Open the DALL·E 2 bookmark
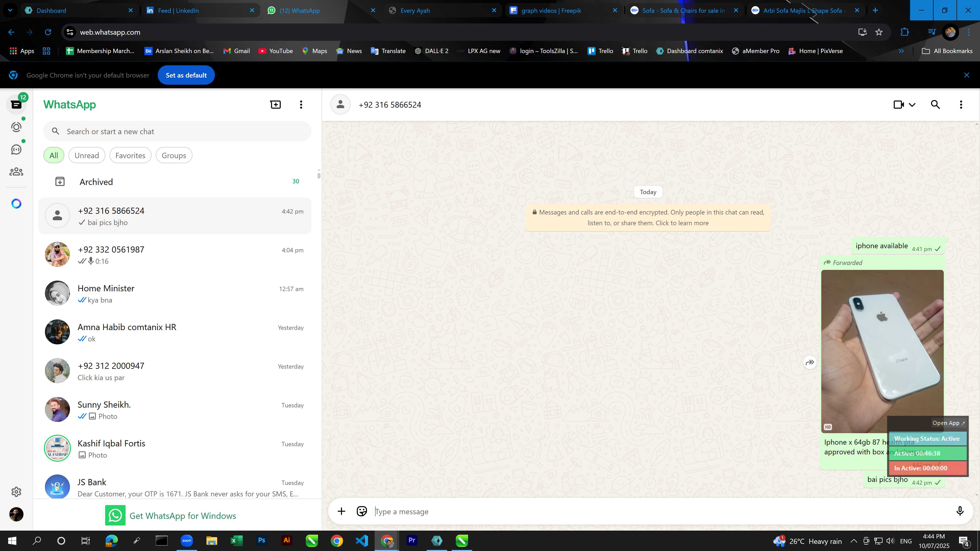980x551 pixels. pyautogui.click(x=431, y=51)
